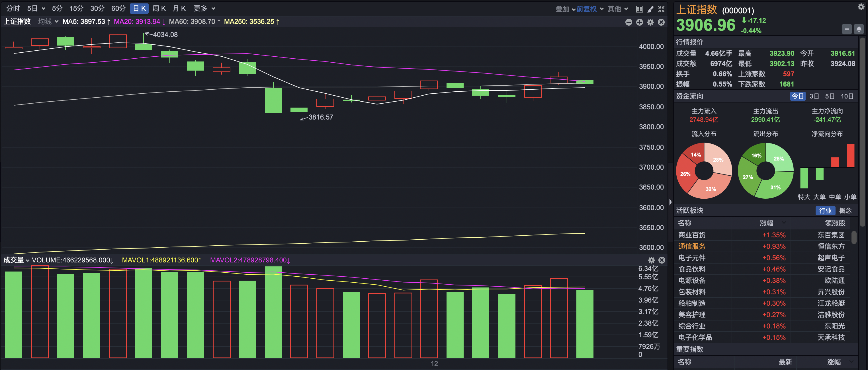Click leading stock 东百集团
This screenshot has width=868, height=370.
pos(831,235)
